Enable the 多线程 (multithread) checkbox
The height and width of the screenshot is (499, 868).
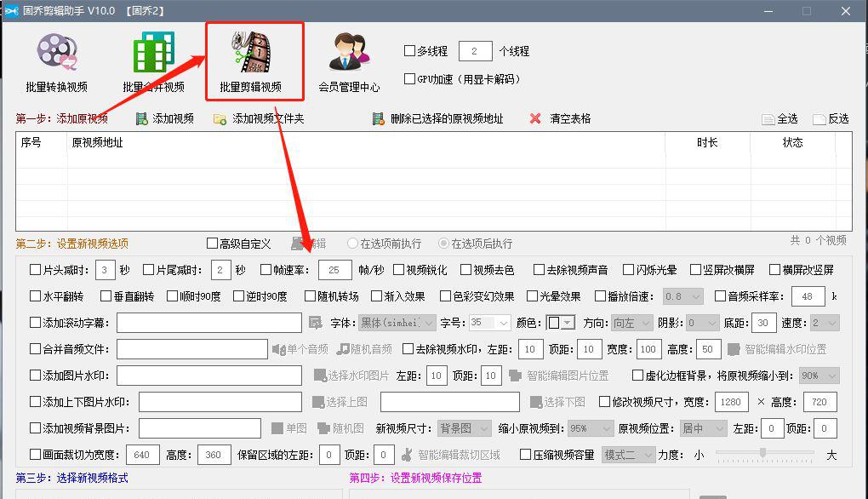[x=409, y=51]
